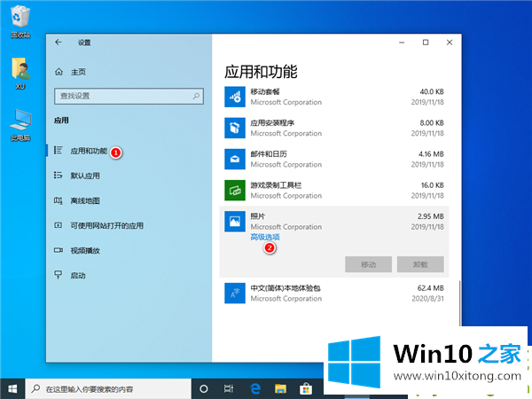This screenshot has width=532, height=399.
Task: Open the Home page (主页) icon
Action: (59, 72)
